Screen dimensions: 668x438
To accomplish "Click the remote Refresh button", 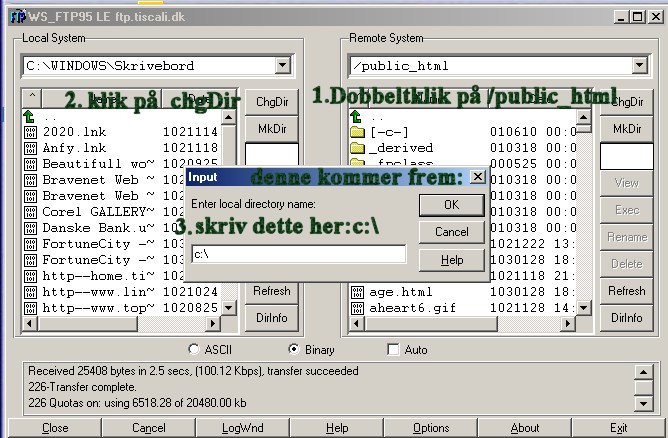I will pos(627,291).
